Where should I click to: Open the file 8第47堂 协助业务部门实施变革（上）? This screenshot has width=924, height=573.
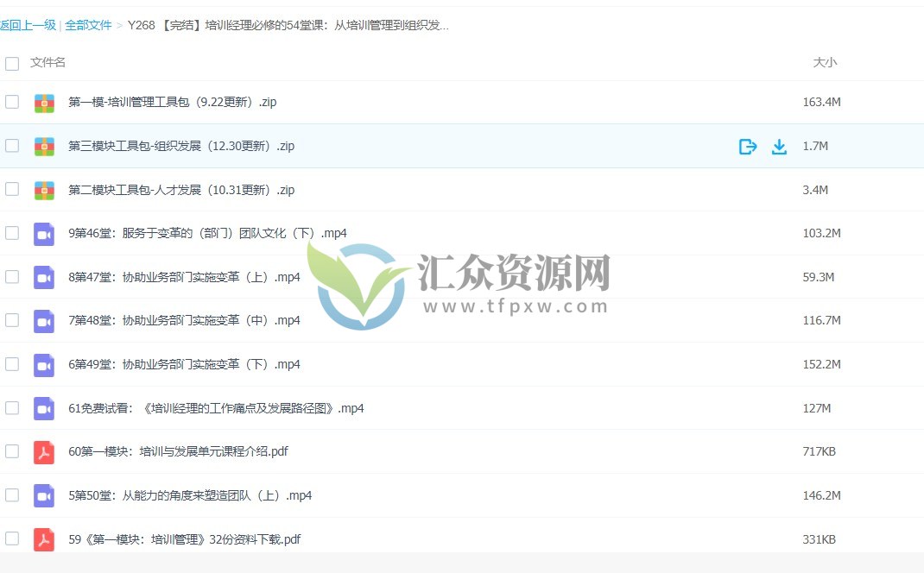pos(184,276)
